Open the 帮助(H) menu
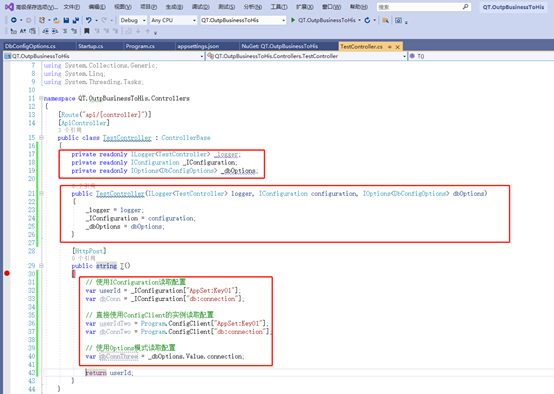Viewport: 554px width, 394px height. point(358,7)
